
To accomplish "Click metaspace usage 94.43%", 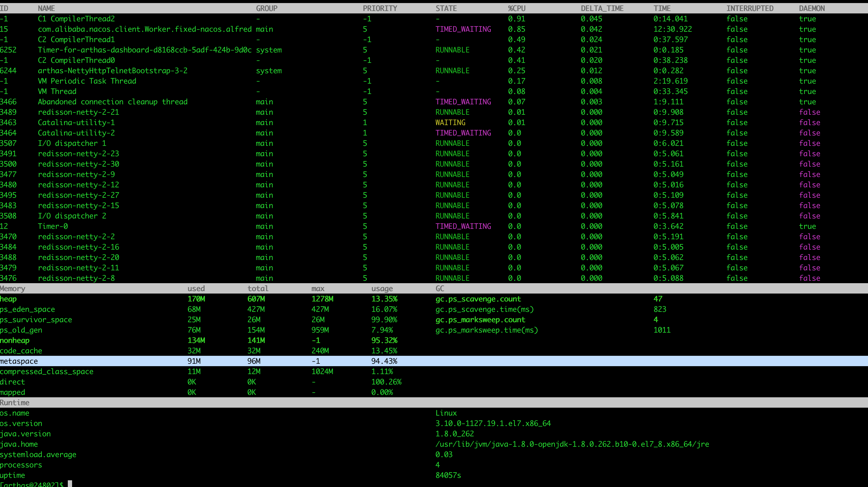I will tap(384, 362).
